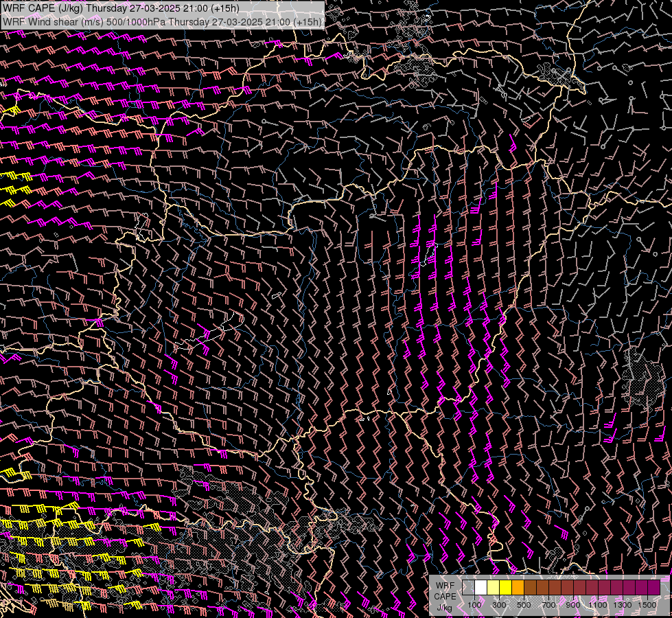Viewport: 672px width, 618px height.
Task: Click the legend value 1500
Action: [647, 605]
